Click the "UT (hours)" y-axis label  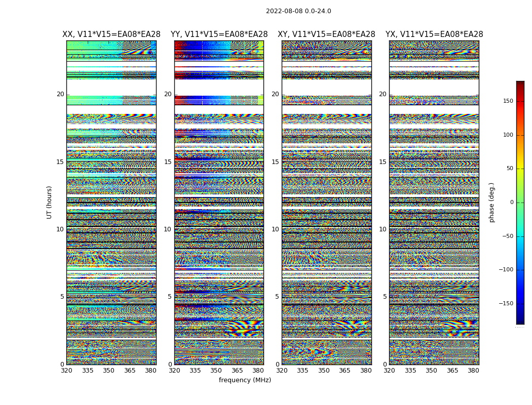(50, 202)
